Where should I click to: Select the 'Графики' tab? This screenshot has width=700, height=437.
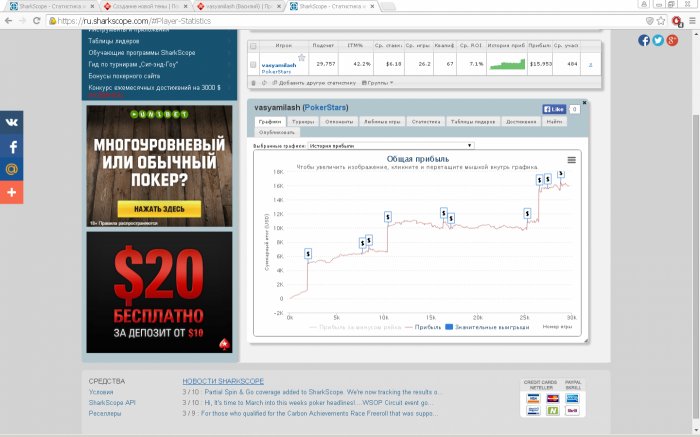point(270,121)
